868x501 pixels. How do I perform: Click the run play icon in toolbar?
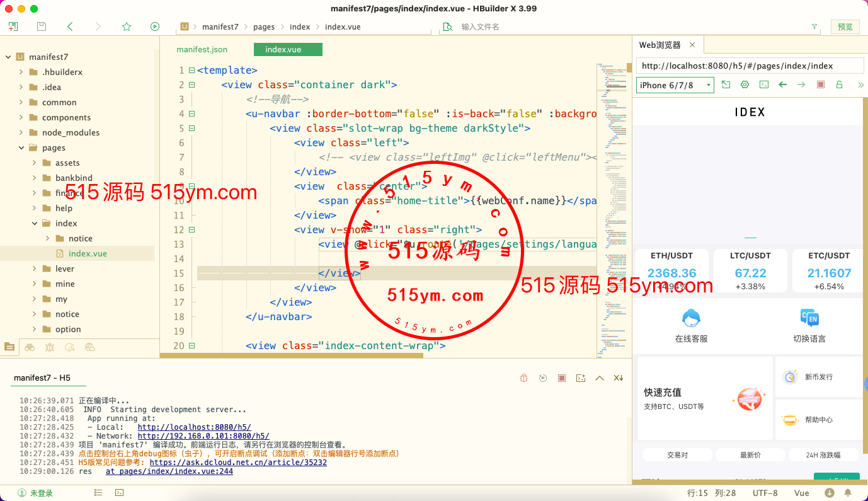click(155, 26)
